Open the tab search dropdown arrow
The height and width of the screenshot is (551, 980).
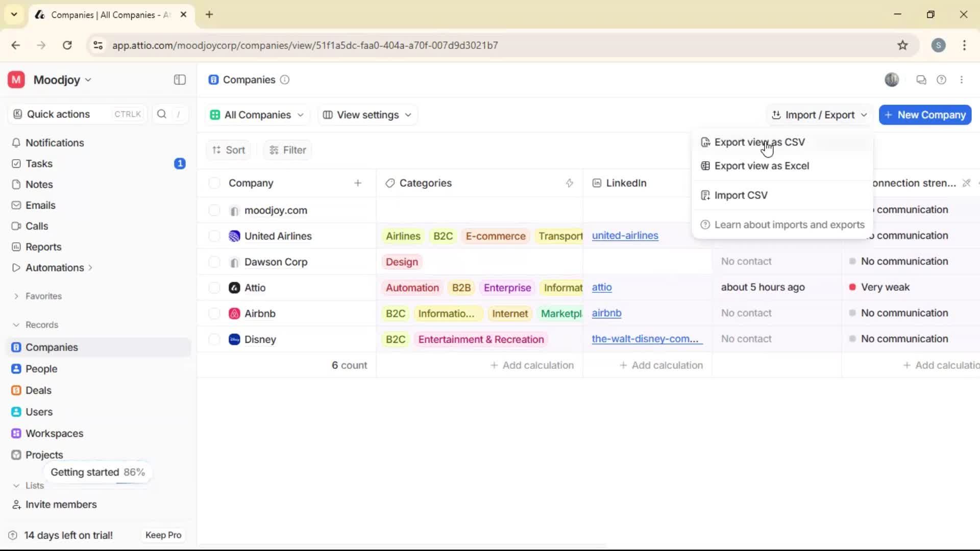[x=14, y=14]
